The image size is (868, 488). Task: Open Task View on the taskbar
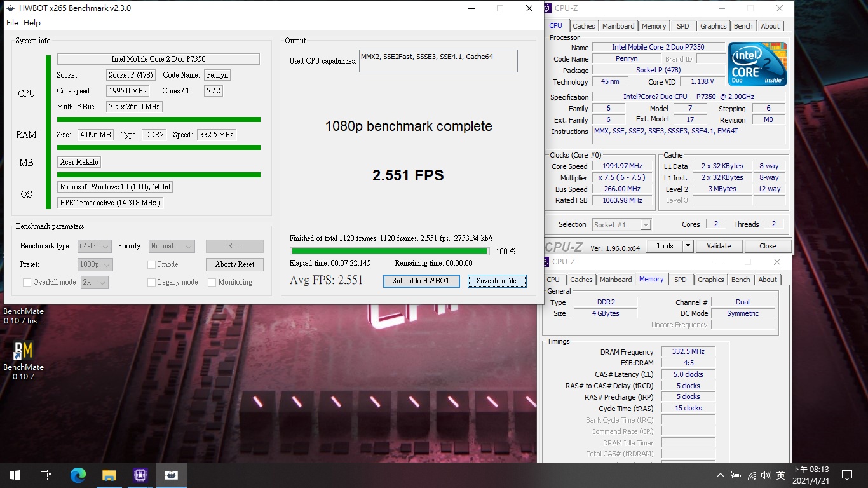(x=46, y=475)
